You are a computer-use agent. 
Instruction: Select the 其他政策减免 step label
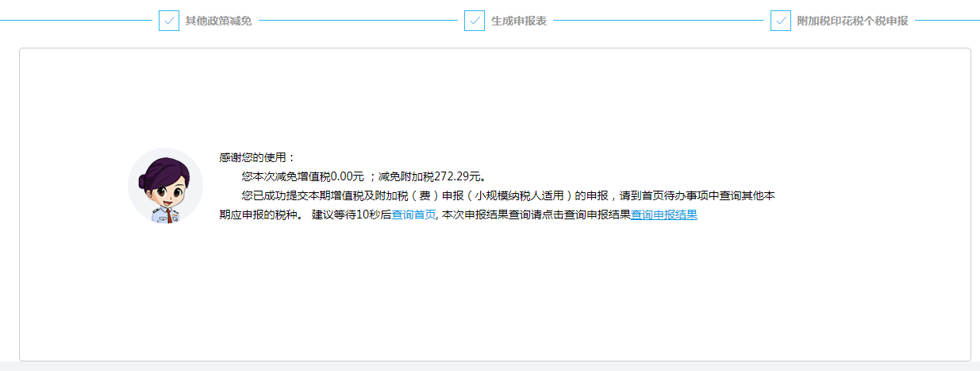point(218,21)
